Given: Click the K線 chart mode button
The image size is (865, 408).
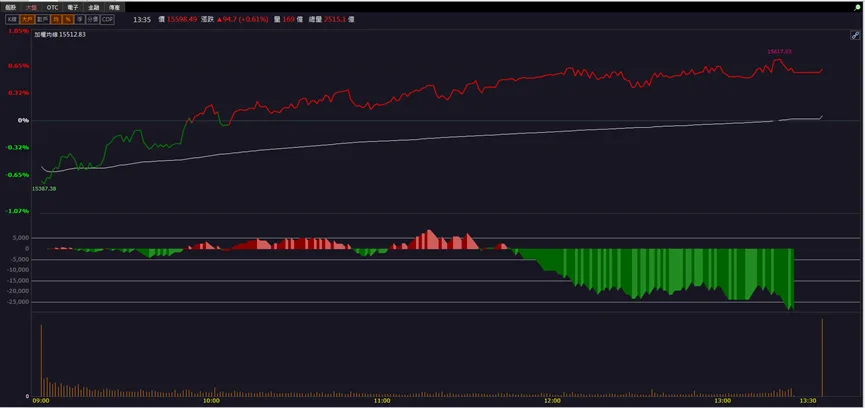Looking at the screenshot, I should point(12,19).
